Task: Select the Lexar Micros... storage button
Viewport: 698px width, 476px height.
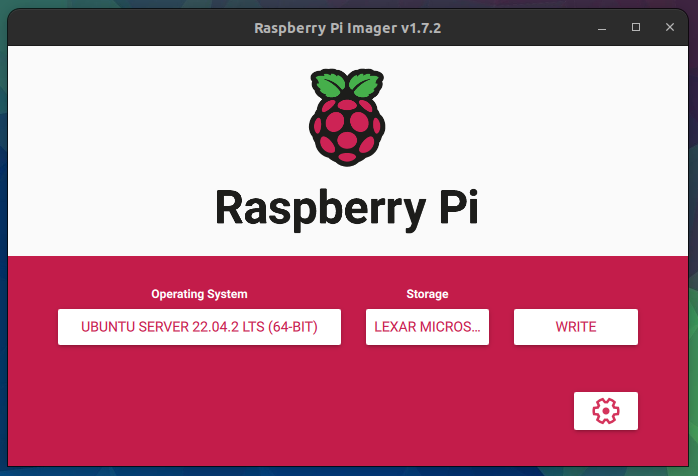Action: tap(427, 327)
